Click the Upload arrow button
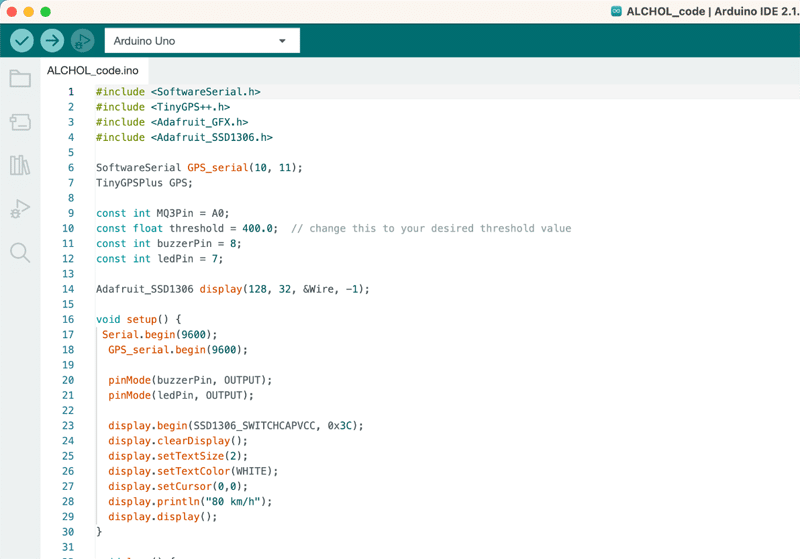 52,41
